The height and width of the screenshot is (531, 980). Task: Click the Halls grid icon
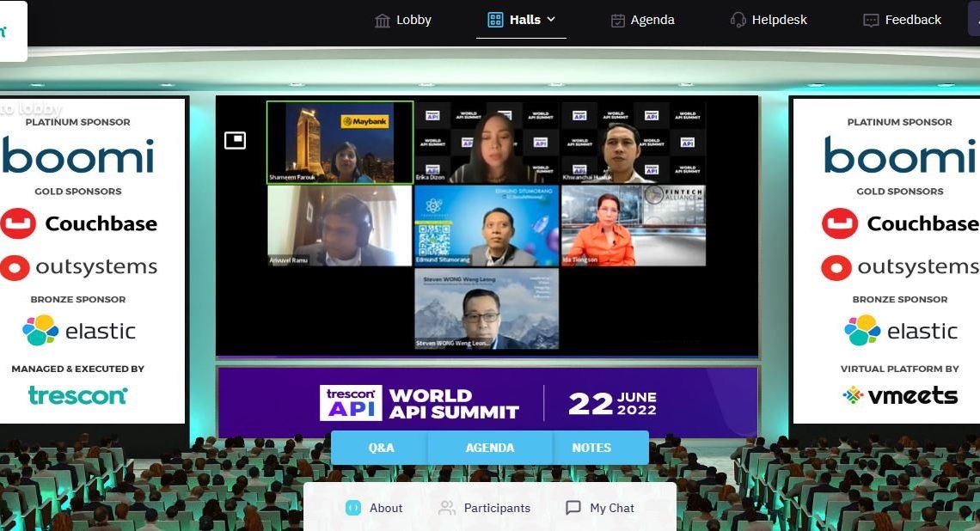(x=495, y=20)
